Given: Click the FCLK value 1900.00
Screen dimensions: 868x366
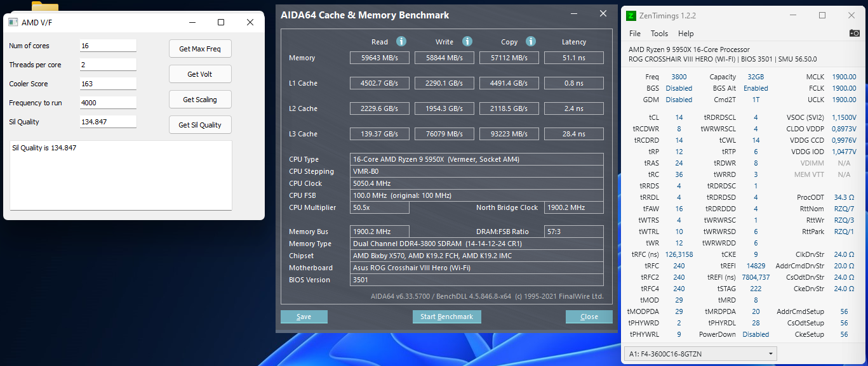Looking at the screenshot, I should click(844, 88).
